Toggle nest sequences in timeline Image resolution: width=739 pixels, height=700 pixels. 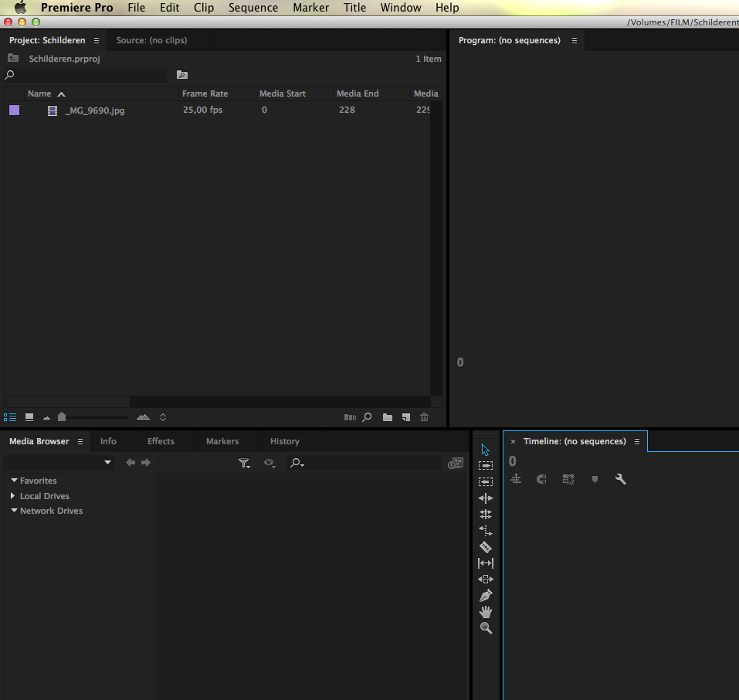(516, 479)
